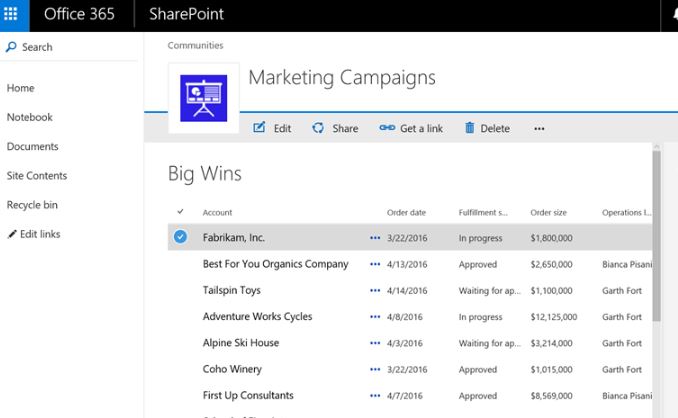
Task: Open the Tailspin Toys account item
Action: 232,290
